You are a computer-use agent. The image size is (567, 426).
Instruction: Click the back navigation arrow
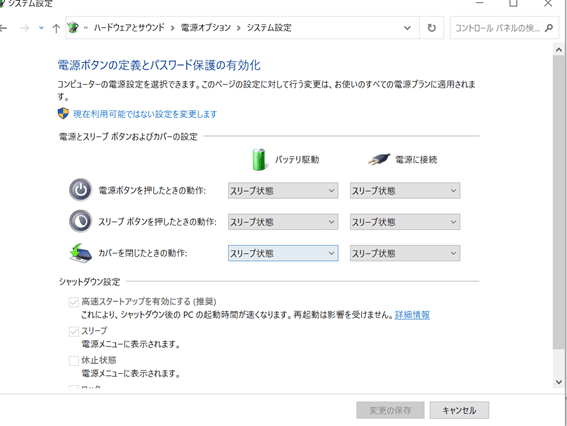(3, 28)
